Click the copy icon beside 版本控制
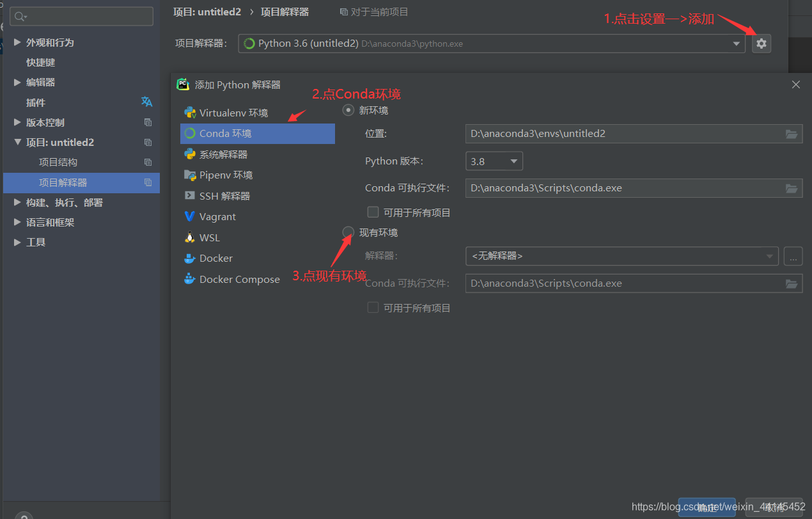The width and height of the screenshot is (812, 519). pyautogui.click(x=148, y=122)
